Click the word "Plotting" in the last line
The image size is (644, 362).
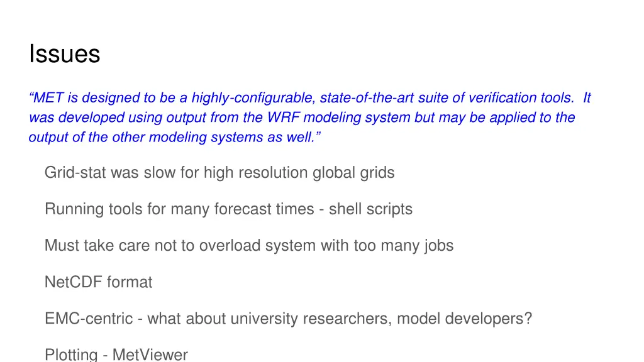coord(71,354)
